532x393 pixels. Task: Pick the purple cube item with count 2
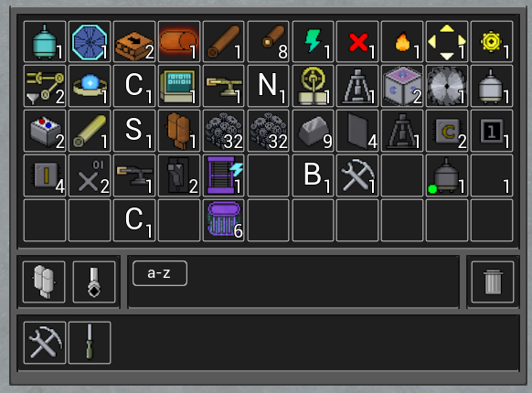[x=402, y=86]
